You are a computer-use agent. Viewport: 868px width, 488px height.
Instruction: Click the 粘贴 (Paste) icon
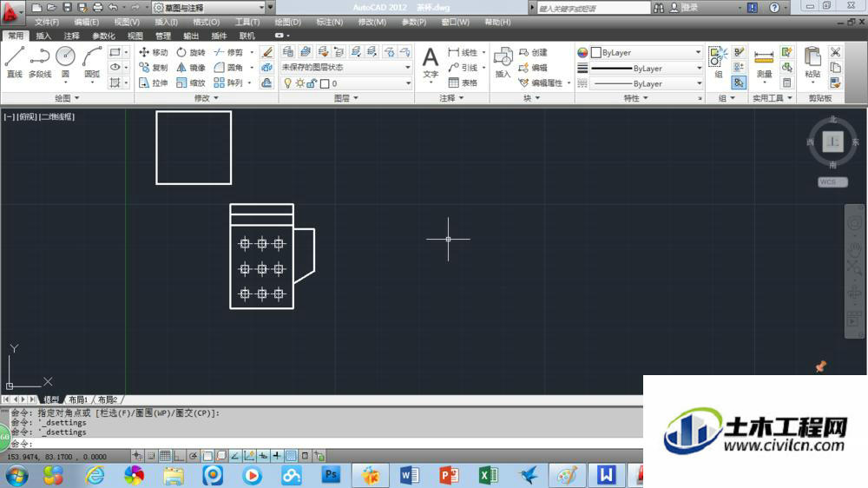[x=812, y=63]
